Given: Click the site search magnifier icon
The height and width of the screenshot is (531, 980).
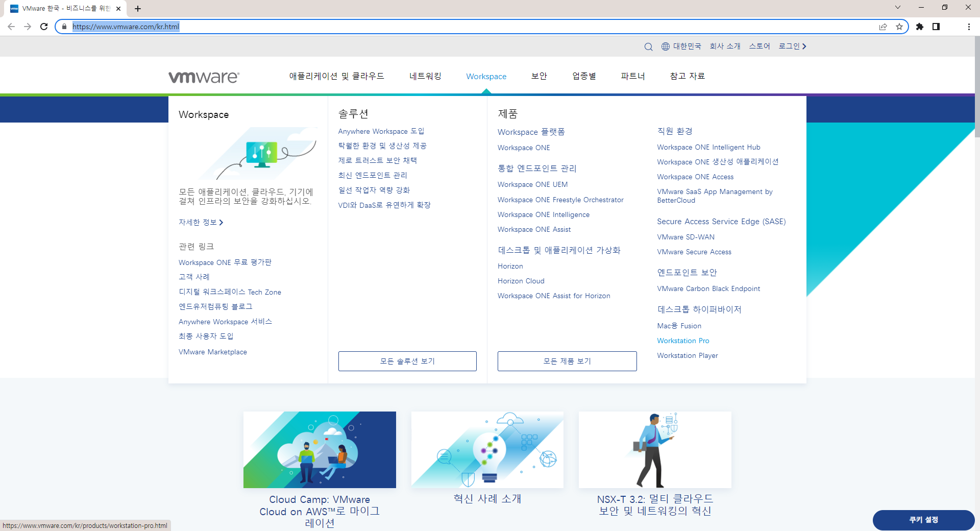Looking at the screenshot, I should 648,46.
